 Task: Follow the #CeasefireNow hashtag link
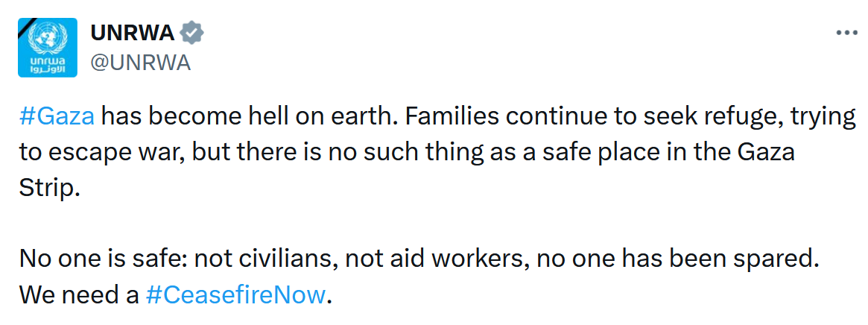point(235,294)
